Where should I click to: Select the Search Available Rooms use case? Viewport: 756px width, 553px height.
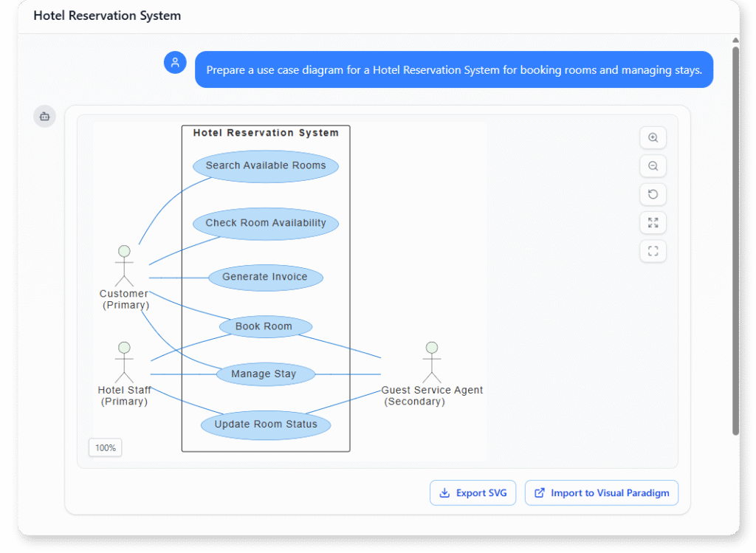[266, 166]
